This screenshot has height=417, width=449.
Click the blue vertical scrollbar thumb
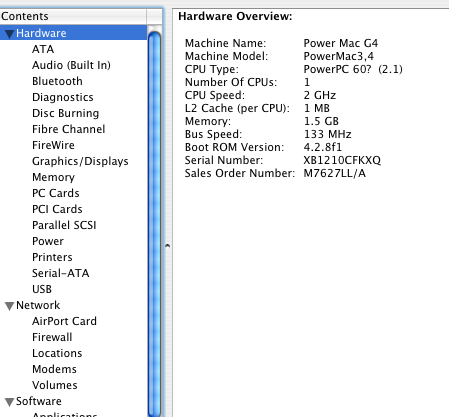point(154,223)
